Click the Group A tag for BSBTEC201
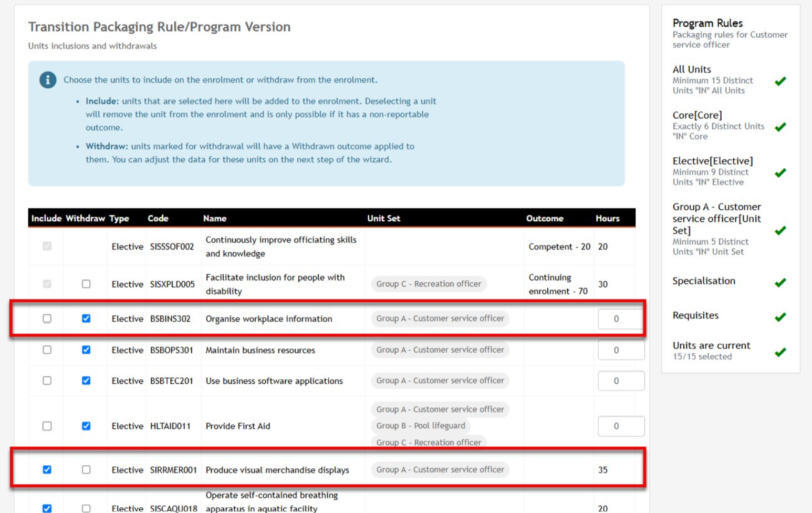The width and height of the screenshot is (812, 513). 440,381
